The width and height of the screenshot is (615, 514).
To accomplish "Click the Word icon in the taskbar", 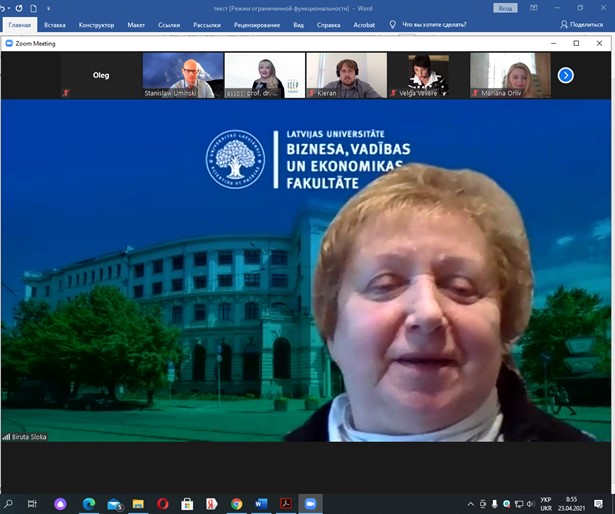I will coord(261,504).
